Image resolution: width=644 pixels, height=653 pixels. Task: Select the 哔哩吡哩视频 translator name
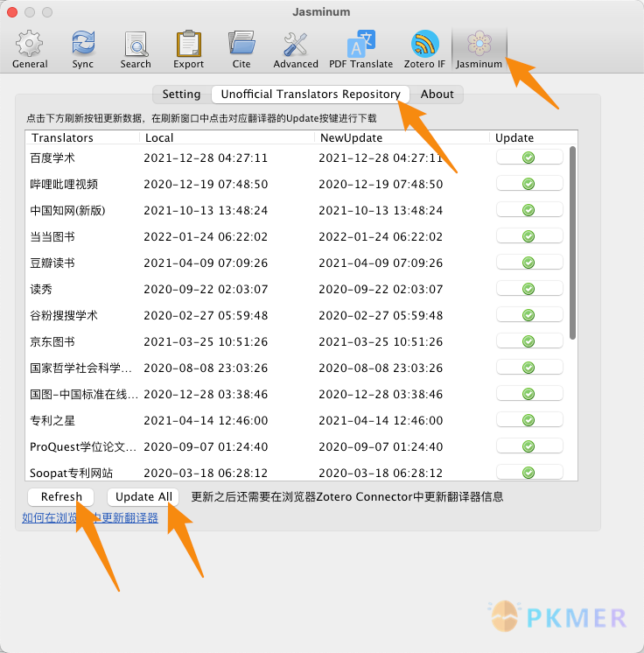point(64,184)
